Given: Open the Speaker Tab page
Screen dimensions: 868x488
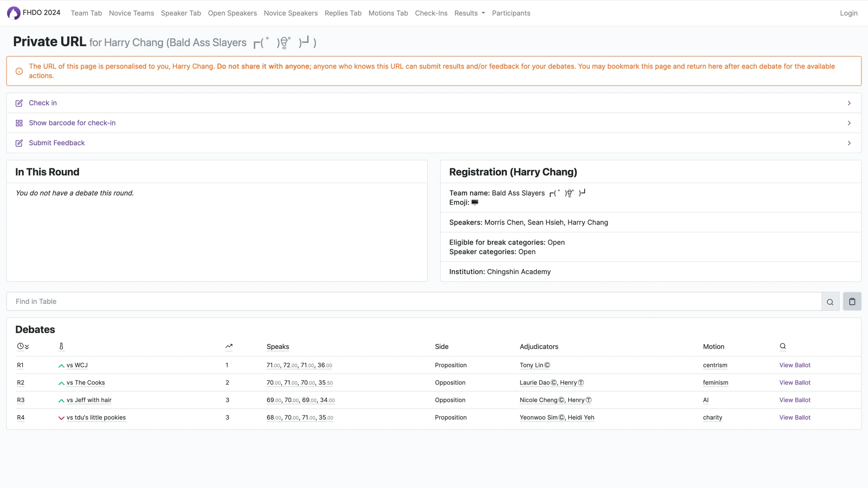Looking at the screenshot, I should 181,13.
